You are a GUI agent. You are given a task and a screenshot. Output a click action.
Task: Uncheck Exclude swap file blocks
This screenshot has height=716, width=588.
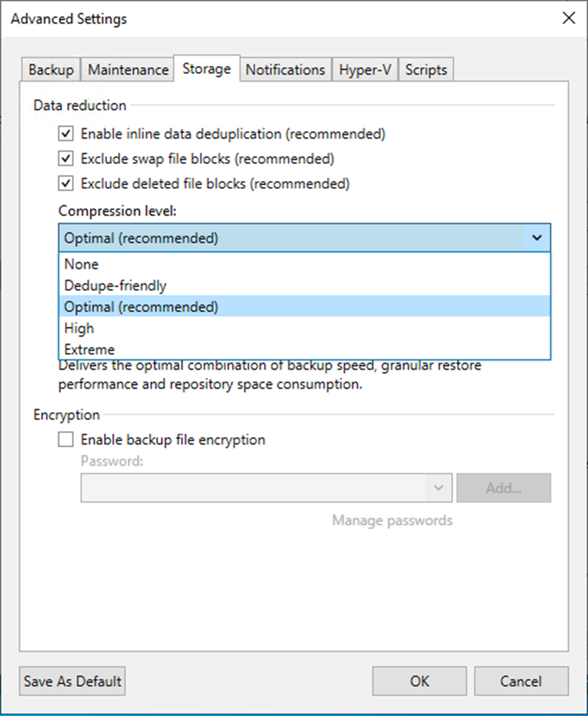65,158
